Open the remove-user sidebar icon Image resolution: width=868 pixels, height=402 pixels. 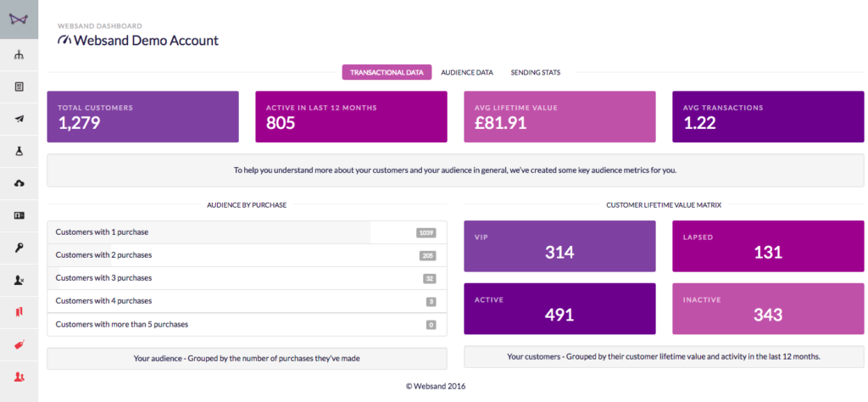click(19, 280)
